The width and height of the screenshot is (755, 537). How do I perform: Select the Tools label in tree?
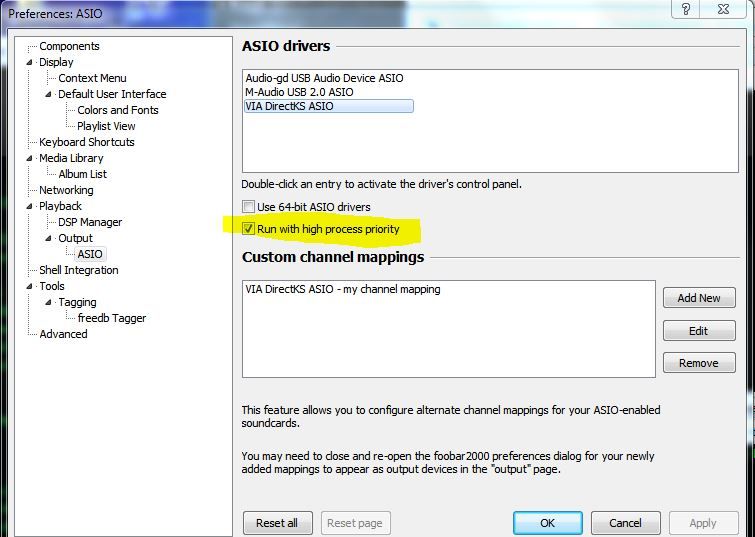(x=52, y=286)
